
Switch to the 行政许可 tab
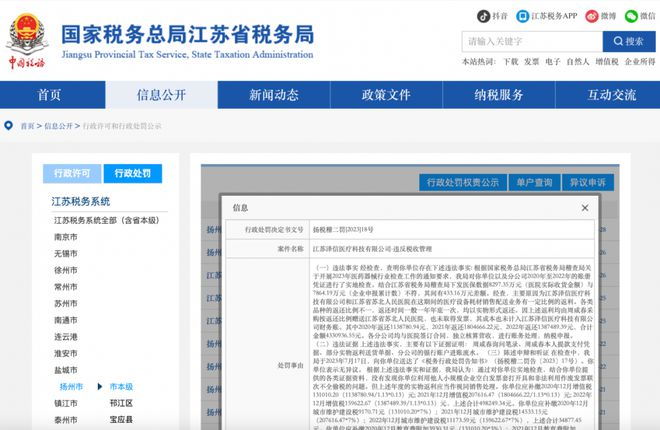pyautogui.click(x=72, y=173)
